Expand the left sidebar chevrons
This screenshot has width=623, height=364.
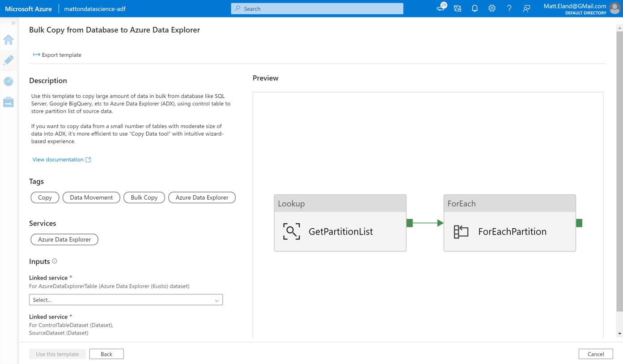[13, 23]
